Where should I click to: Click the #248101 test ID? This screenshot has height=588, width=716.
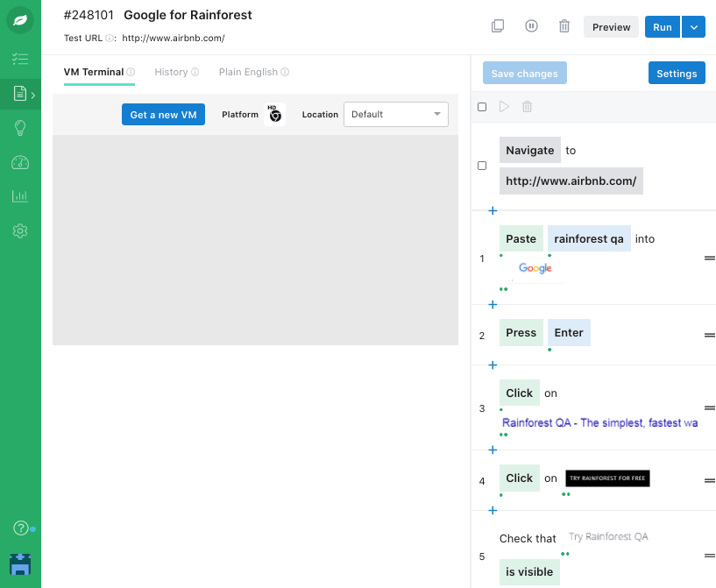[89, 15]
